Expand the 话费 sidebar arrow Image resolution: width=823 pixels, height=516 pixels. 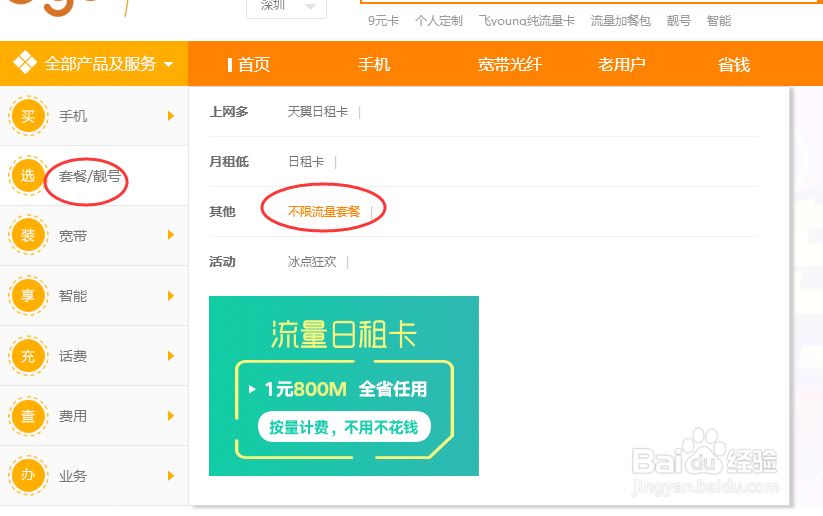tap(171, 356)
